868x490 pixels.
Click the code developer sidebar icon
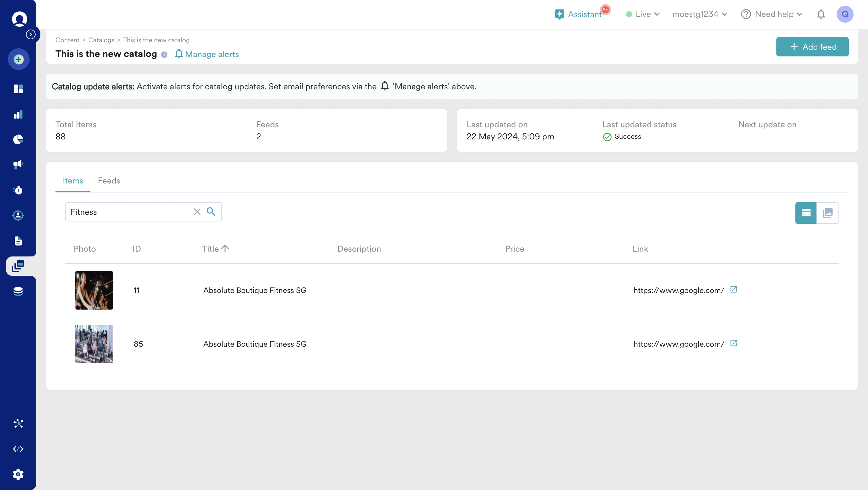18,449
